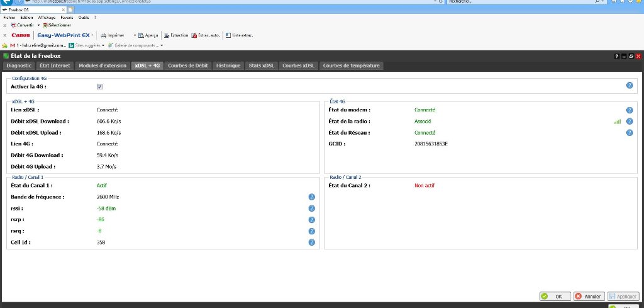Expand the Imprimer dropdown arrow
Viewport: 644px width, 308px height.
[135, 35]
